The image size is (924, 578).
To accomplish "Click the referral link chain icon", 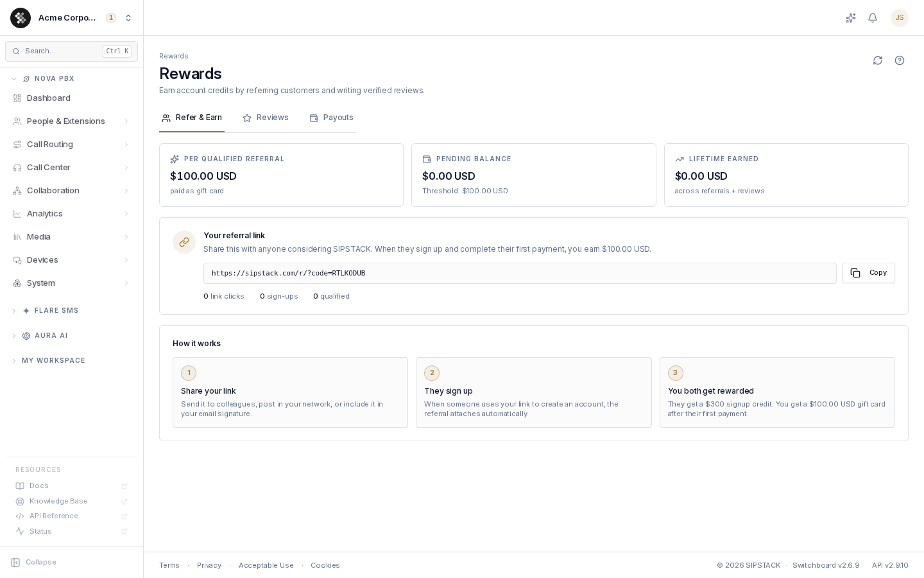I will click(x=184, y=242).
